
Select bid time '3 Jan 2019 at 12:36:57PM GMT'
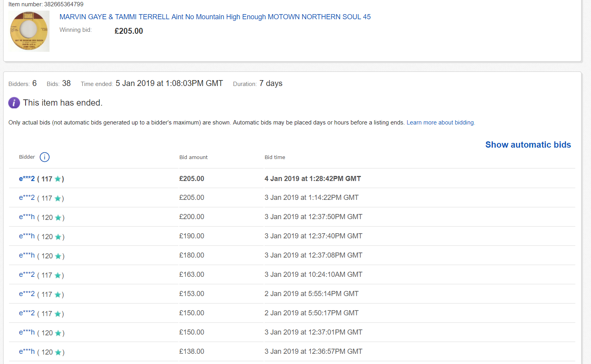pyautogui.click(x=314, y=351)
